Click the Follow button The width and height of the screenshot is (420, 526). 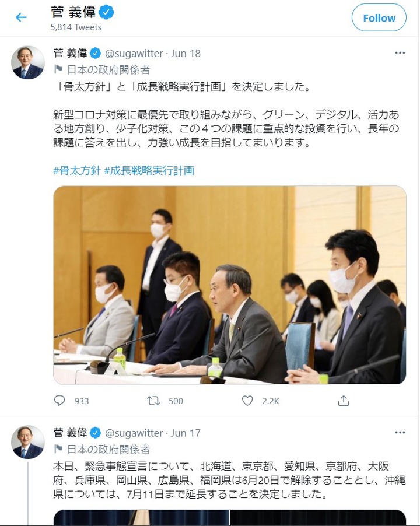tap(379, 17)
